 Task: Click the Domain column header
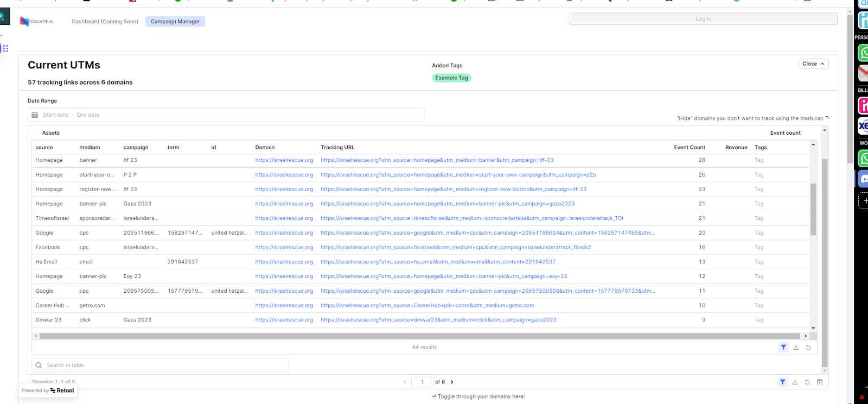(x=265, y=148)
